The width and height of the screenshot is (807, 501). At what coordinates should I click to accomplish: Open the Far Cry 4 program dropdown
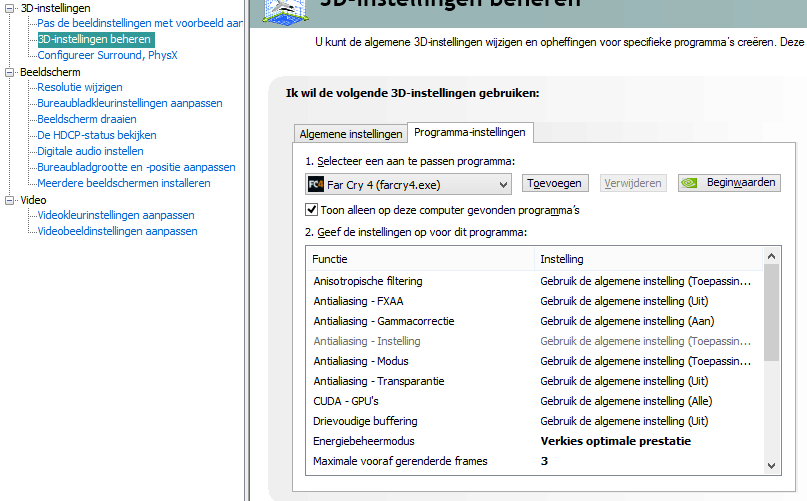(408, 184)
